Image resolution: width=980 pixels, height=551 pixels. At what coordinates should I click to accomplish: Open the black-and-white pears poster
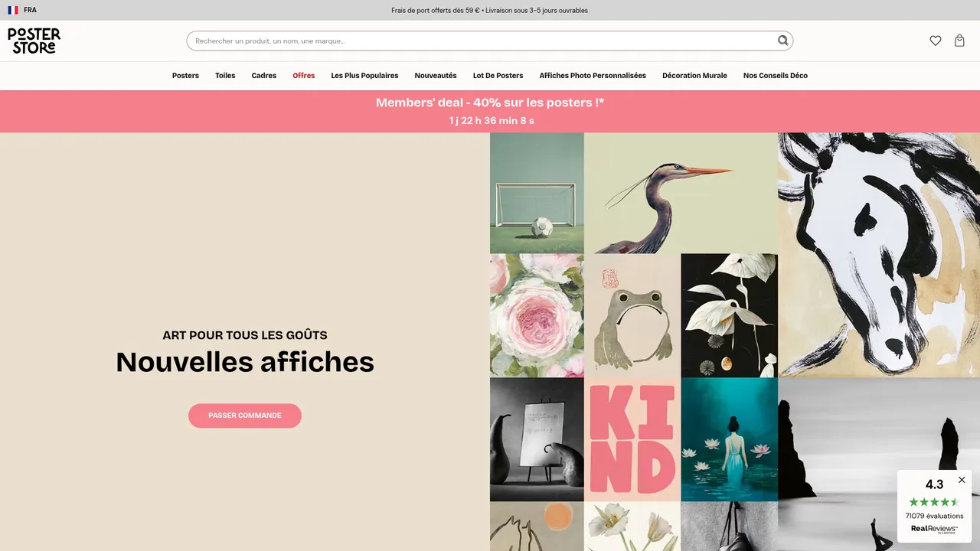click(537, 439)
